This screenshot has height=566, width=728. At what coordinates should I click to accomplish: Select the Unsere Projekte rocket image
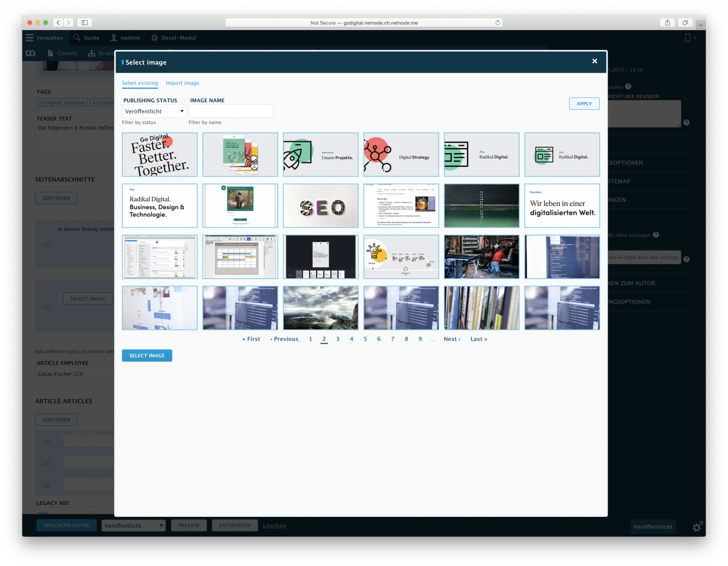(x=321, y=155)
